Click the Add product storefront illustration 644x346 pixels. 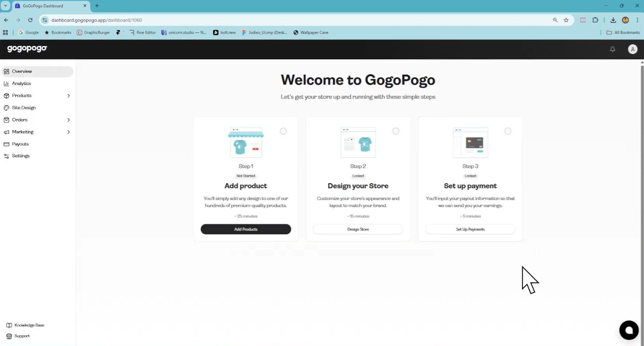point(246,142)
